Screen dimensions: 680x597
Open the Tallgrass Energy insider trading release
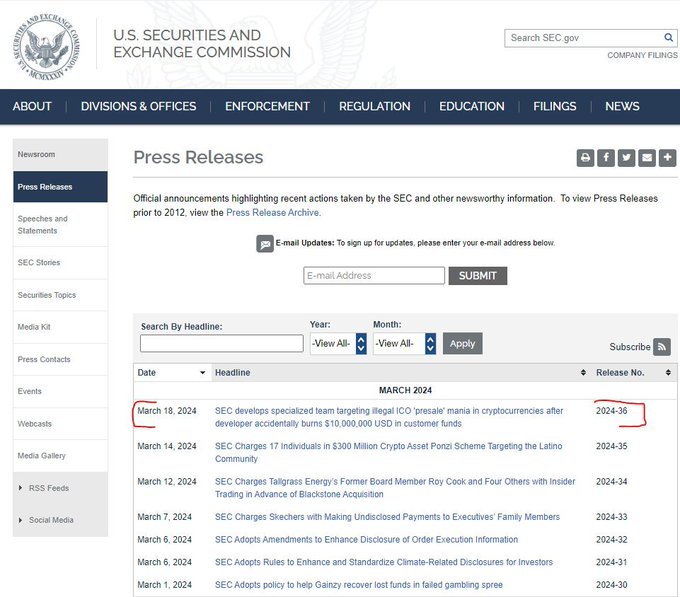pyautogui.click(x=395, y=488)
